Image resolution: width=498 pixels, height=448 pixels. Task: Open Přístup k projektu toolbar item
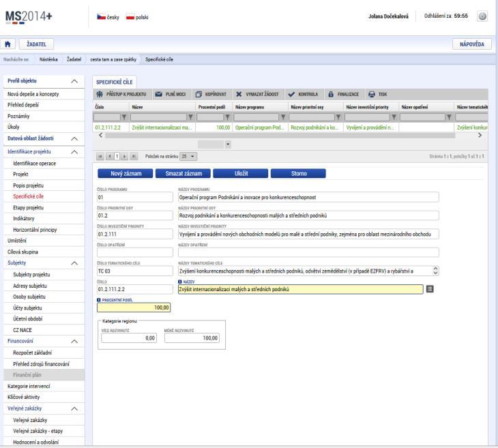pyautogui.click(x=121, y=94)
